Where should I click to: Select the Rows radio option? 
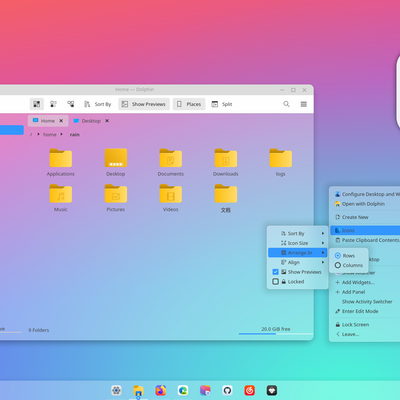348,256
